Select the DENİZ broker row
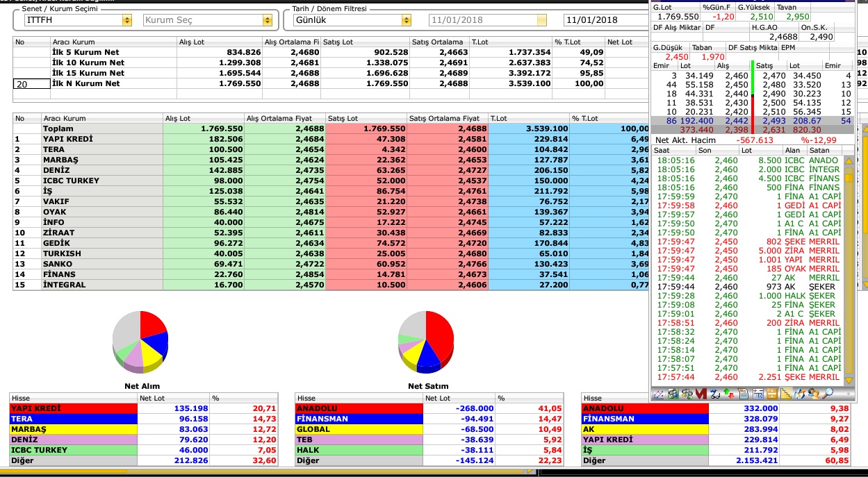Viewport: 868px width, 477px height. (331, 170)
